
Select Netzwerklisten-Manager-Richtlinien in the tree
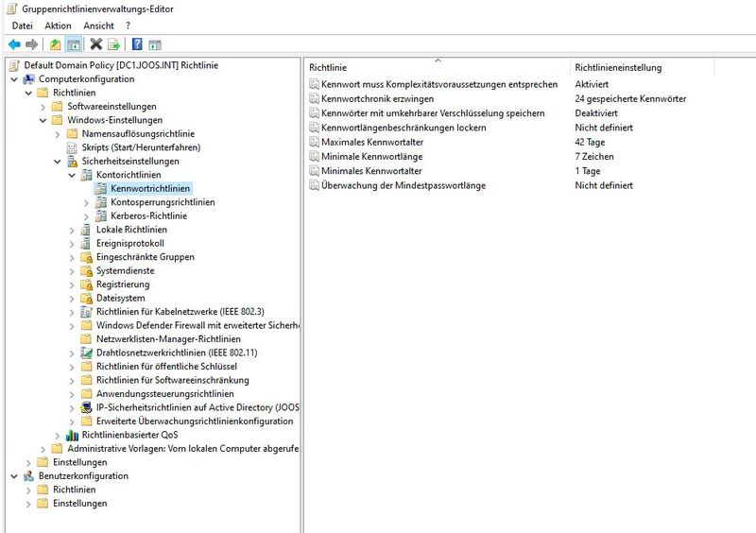(168, 339)
